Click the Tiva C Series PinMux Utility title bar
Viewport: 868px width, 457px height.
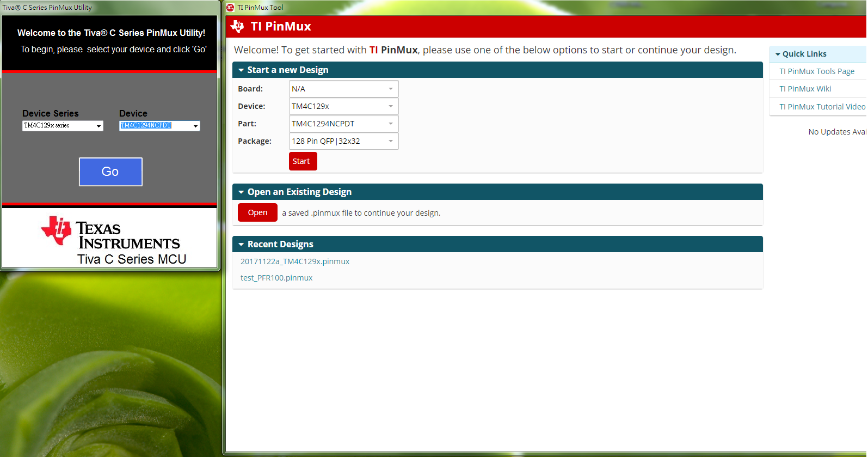tap(110, 8)
